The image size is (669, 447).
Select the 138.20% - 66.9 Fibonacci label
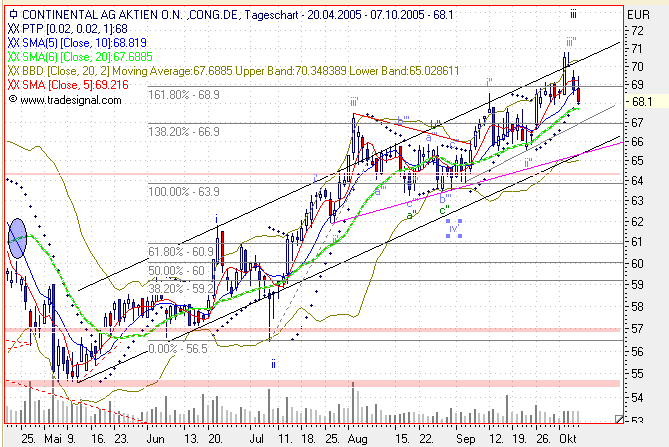click(184, 132)
